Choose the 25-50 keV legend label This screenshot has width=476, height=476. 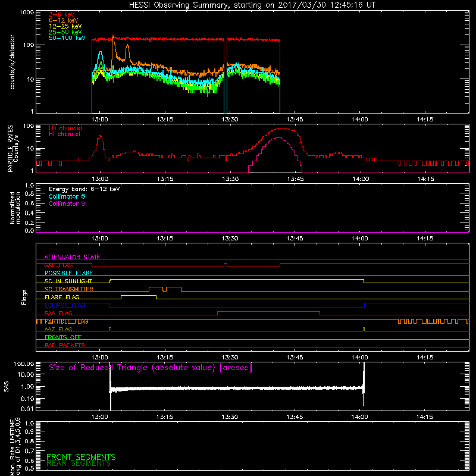click(65, 32)
